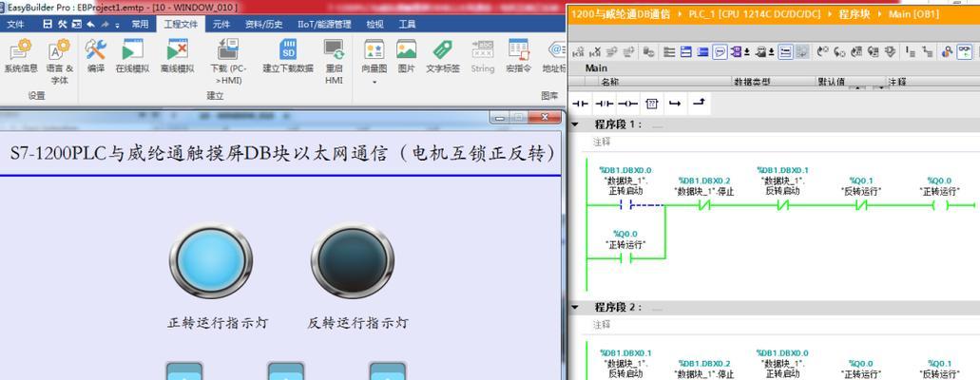Click the open branch arrow in favorites
This screenshot has height=380, width=980.
pos(674,104)
